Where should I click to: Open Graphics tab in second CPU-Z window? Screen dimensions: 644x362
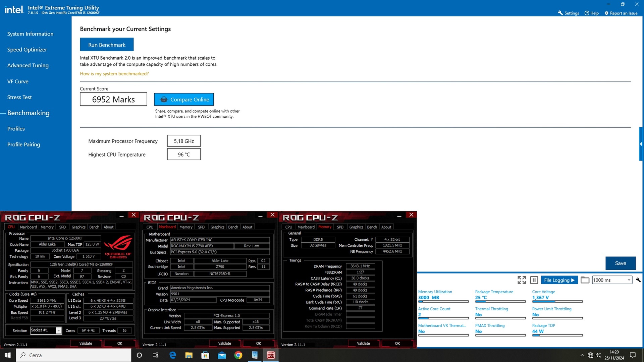pyautogui.click(x=217, y=227)
